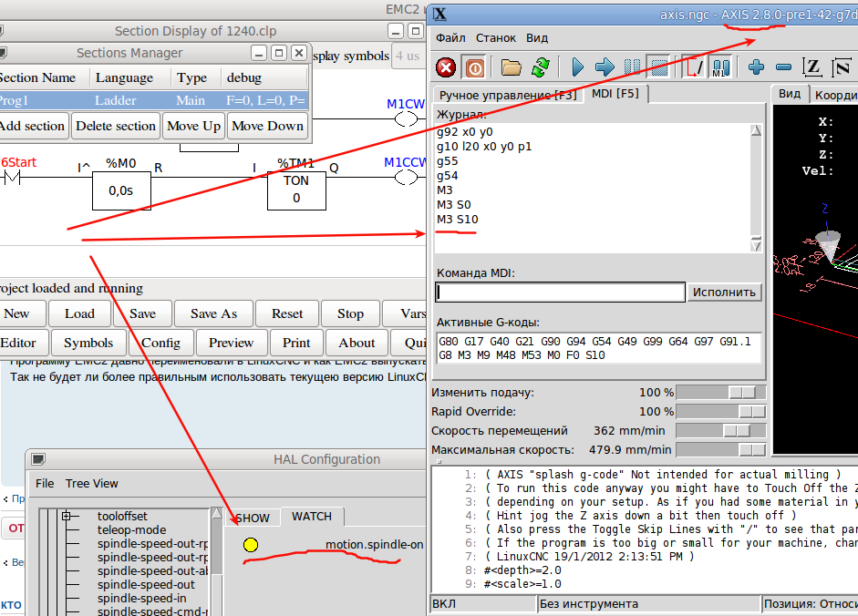Select the 'M3 S10' journal entry
858x616 pixels.
(458, 220)
